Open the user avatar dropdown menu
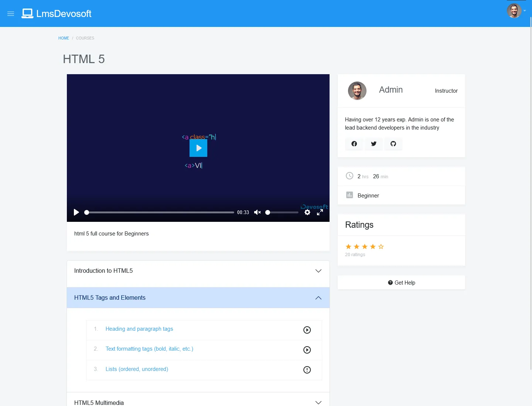The image size is (532, 406). tap(516, 11)
